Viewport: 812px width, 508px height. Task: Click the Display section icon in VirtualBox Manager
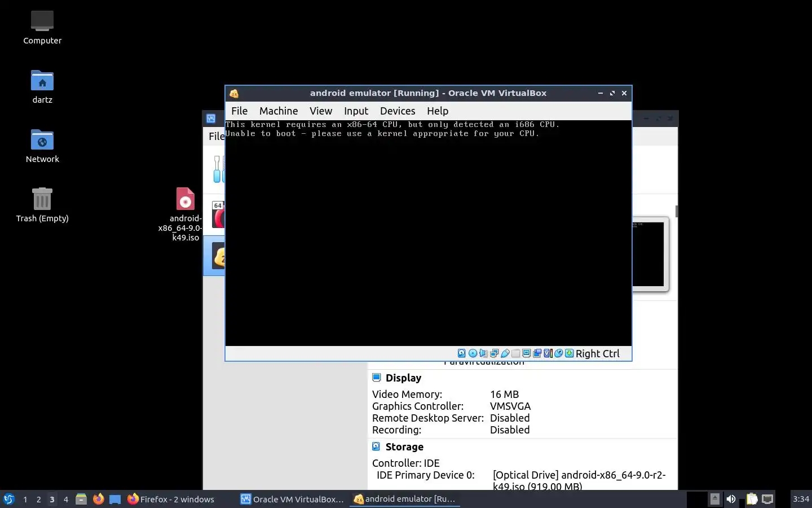pos(376,378)
